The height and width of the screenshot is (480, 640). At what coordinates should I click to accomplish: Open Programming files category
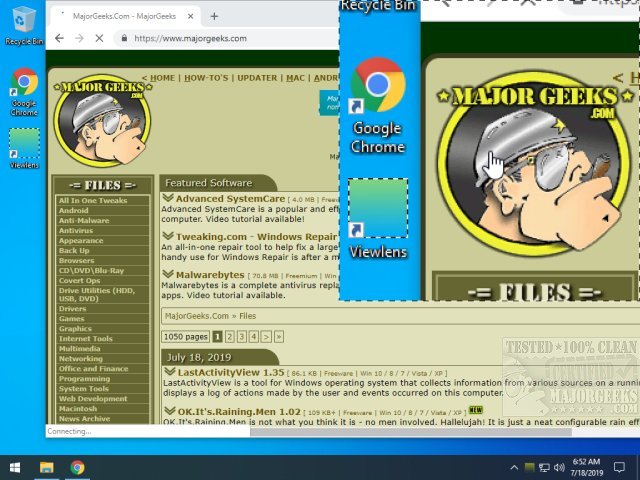(103, 379)
